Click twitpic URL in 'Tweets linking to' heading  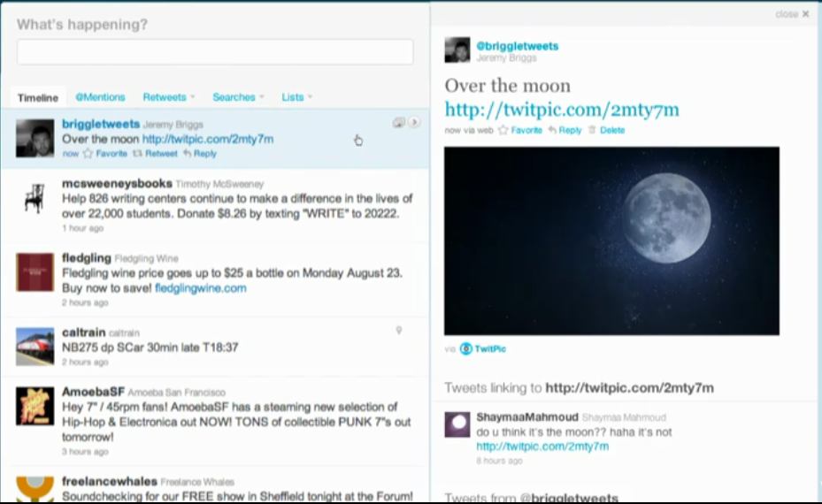pos(630,387)
